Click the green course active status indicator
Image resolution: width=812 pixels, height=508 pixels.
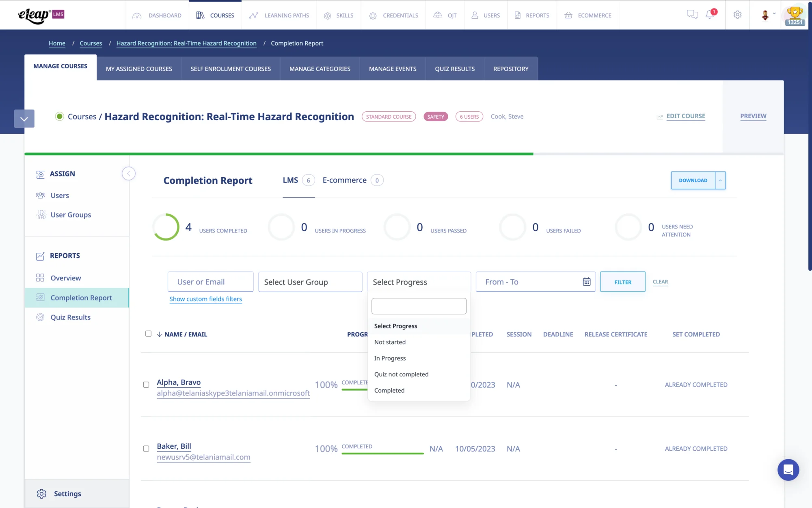click(60, 117)
